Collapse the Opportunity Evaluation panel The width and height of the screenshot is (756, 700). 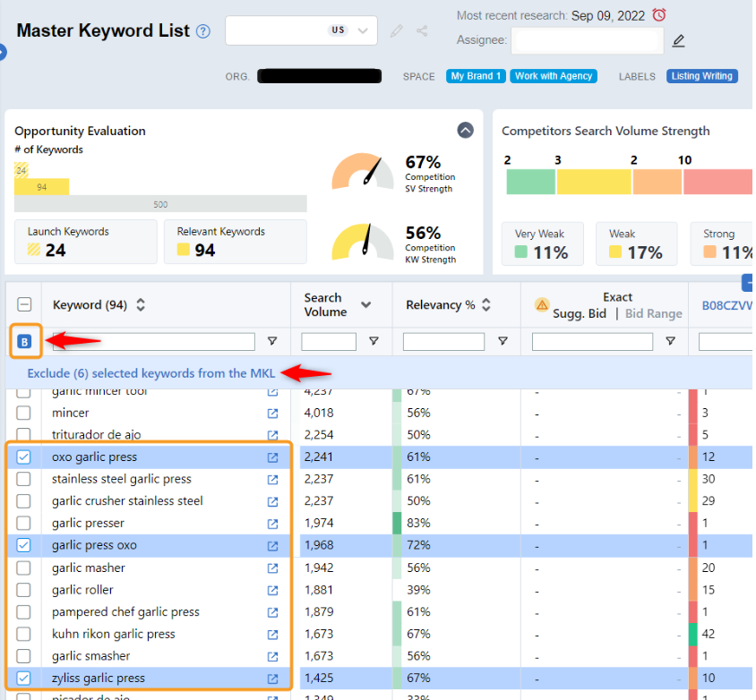465,131
